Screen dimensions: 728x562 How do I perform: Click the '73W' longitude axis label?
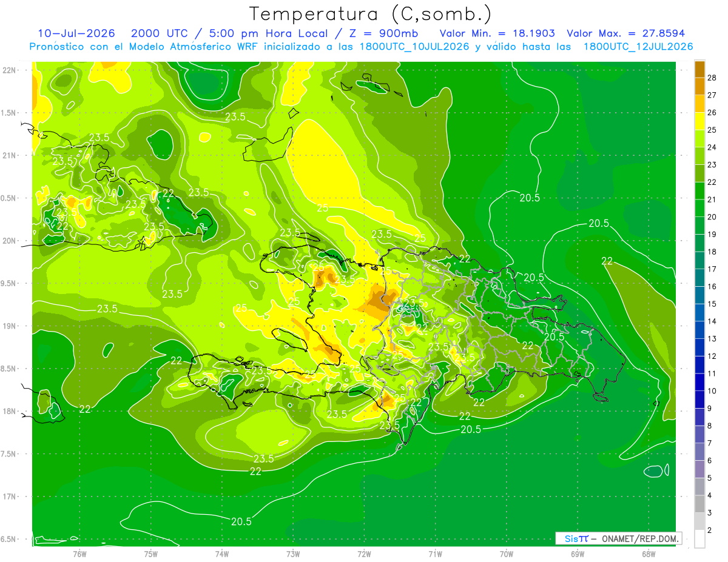pos(293,554)
